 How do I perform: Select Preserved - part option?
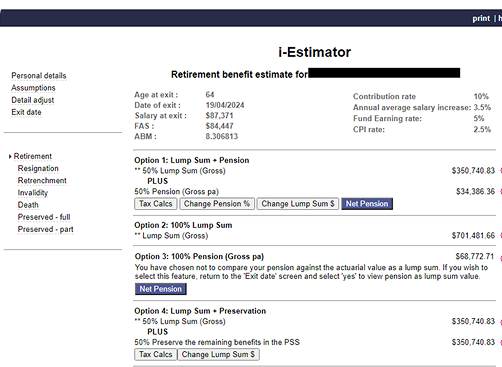[x=45, y=229]
